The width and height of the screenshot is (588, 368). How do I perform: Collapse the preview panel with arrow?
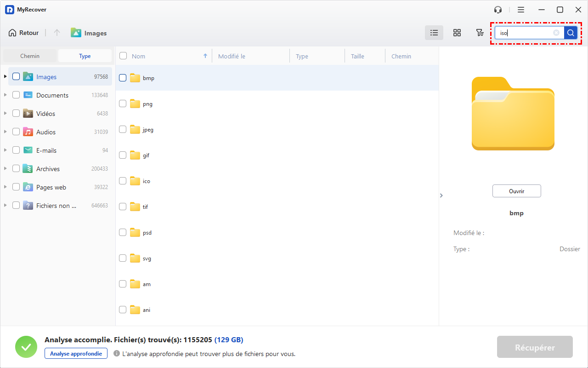[441, 195]
